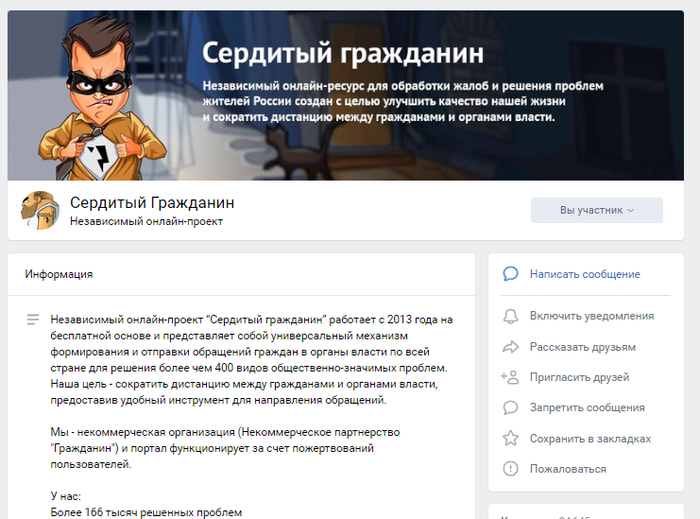The image size is (700, 519).
Task: Click the speech bubble icon for Написать сообщение
Action: click(x=510, y=274)
